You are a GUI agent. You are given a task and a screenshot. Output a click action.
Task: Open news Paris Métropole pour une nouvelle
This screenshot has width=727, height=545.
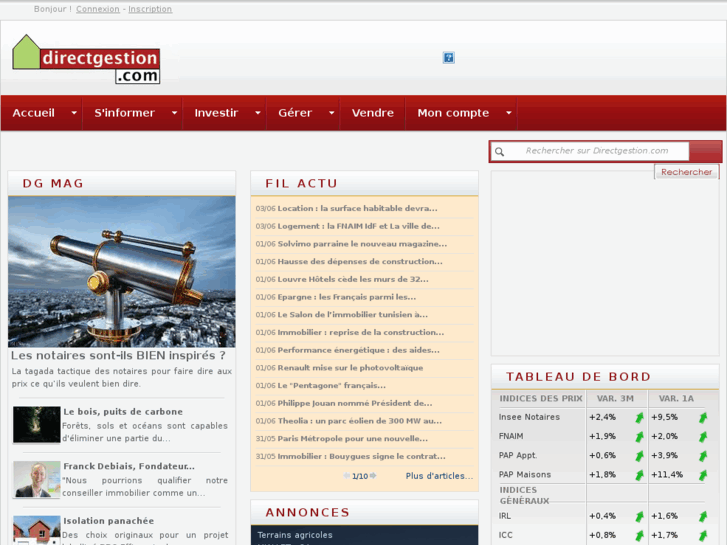click(353, 438)
